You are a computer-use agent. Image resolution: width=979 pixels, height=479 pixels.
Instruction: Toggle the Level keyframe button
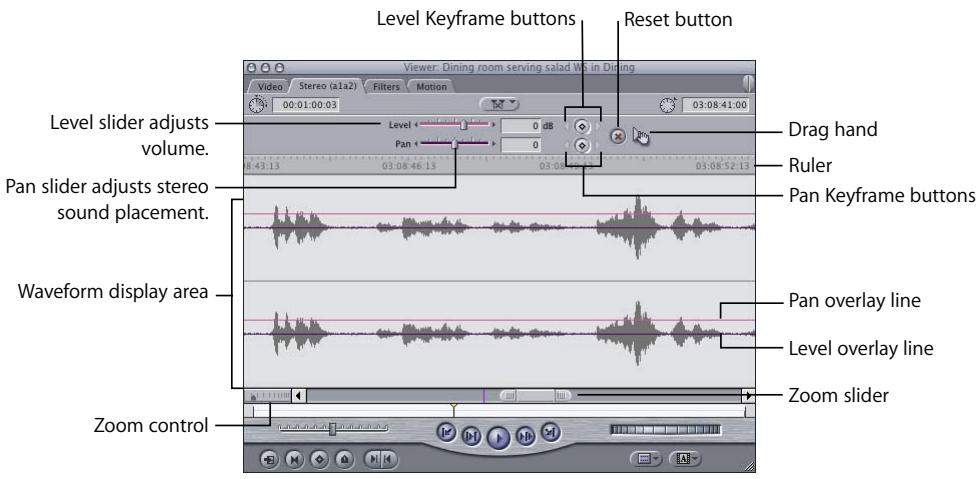[x=582, y=126]
